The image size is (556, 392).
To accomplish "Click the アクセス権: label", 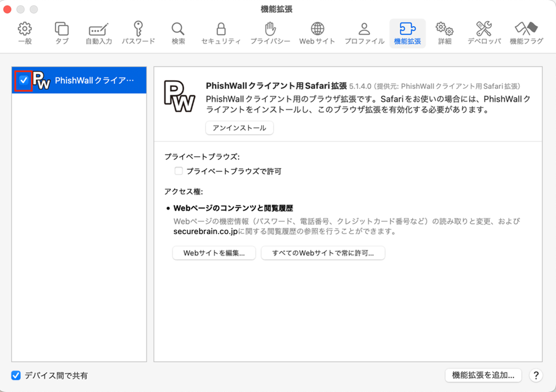I will [x=184, y=192].
